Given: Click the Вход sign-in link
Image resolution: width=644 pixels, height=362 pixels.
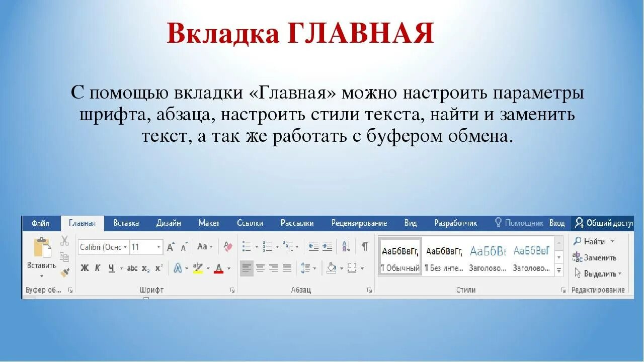Looking at the screenshot, I should point(557,223).
